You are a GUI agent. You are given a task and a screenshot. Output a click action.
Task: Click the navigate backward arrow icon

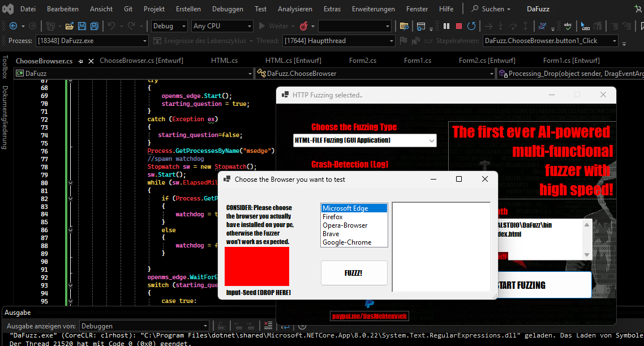coord(13,26)
